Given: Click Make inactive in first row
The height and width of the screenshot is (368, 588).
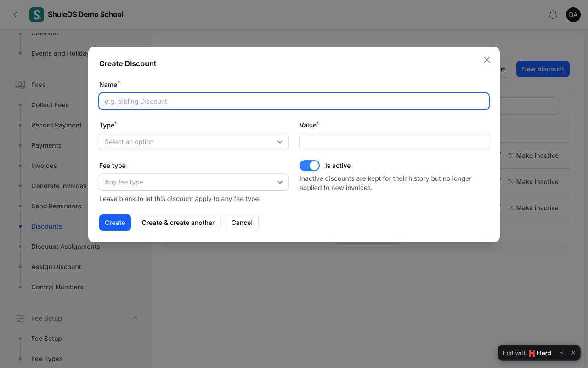Looking at the screenshot, I should pyautogui.click(x=533, y=155).
